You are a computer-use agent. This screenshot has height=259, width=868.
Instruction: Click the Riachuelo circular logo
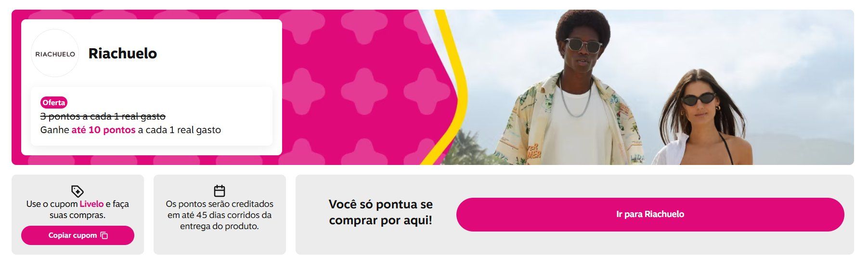(55, 54)
